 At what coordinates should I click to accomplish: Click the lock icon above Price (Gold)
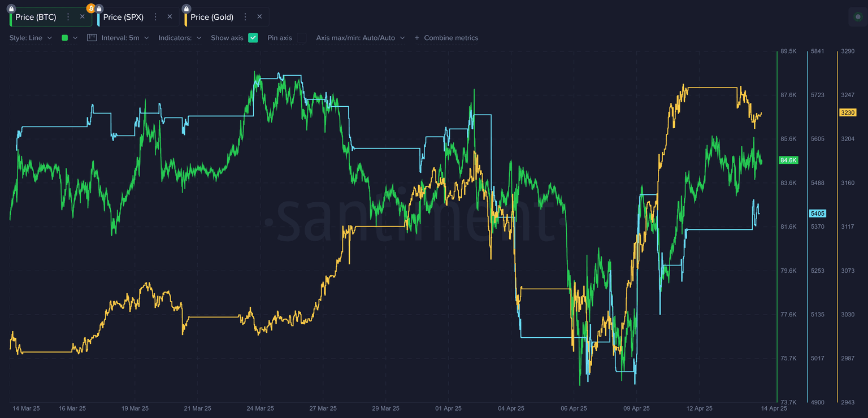point(186,8)
